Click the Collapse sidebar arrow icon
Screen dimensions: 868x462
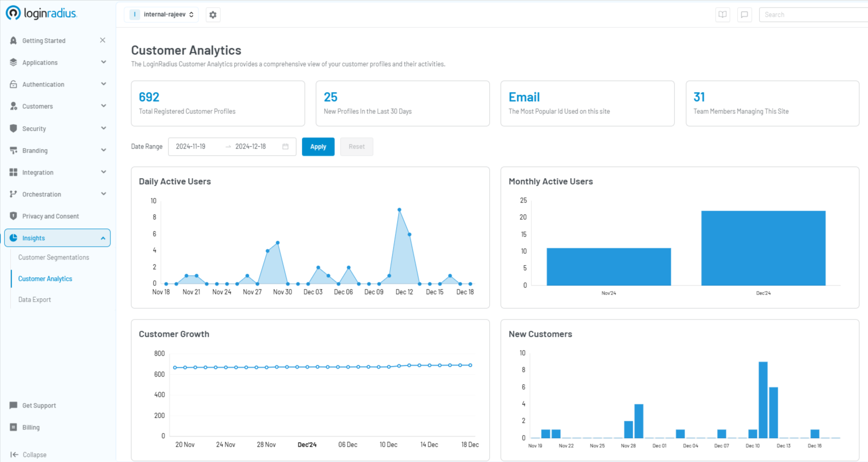(14, 455)
